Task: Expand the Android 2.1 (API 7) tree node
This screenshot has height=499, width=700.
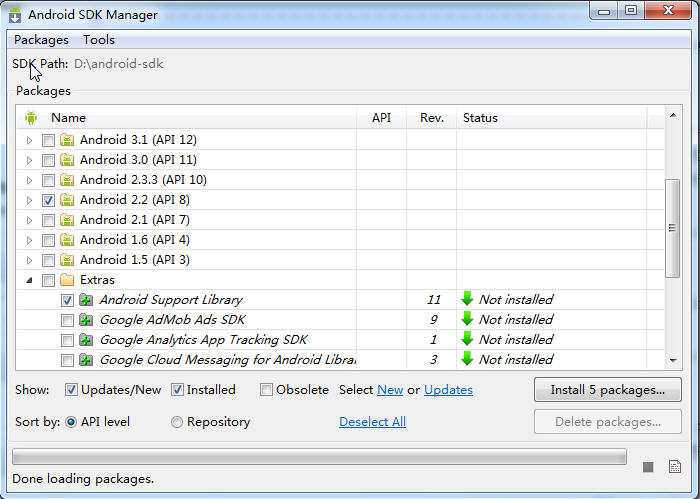Action: [x=29, y=220]
